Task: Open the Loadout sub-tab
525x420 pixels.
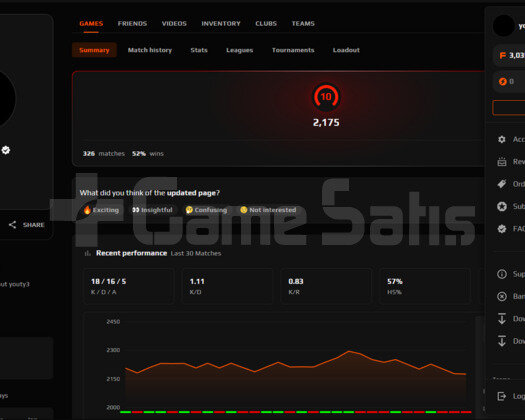Action: click(346, 50)
